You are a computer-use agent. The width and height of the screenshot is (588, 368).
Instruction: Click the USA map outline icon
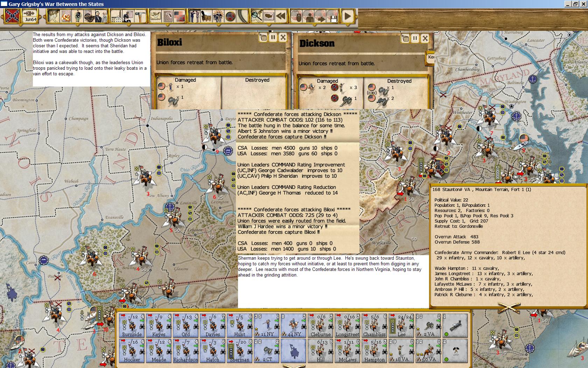point(269,16)
